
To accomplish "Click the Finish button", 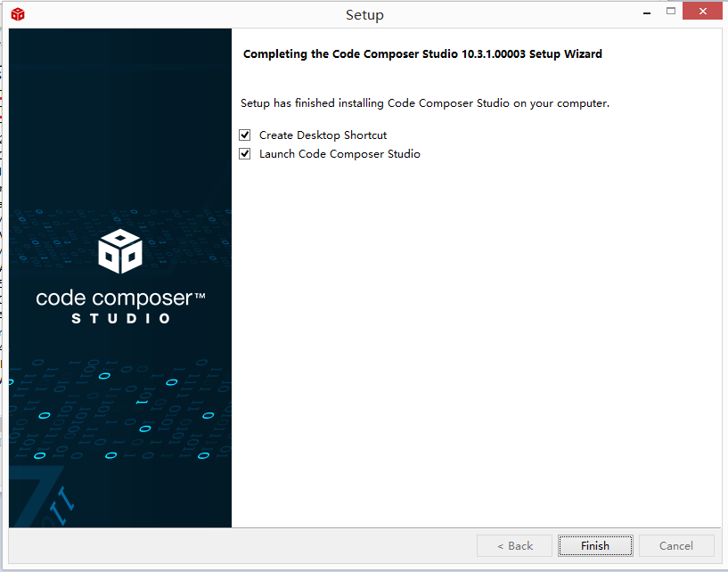I will pyautogui.click(x=595, y=545).
